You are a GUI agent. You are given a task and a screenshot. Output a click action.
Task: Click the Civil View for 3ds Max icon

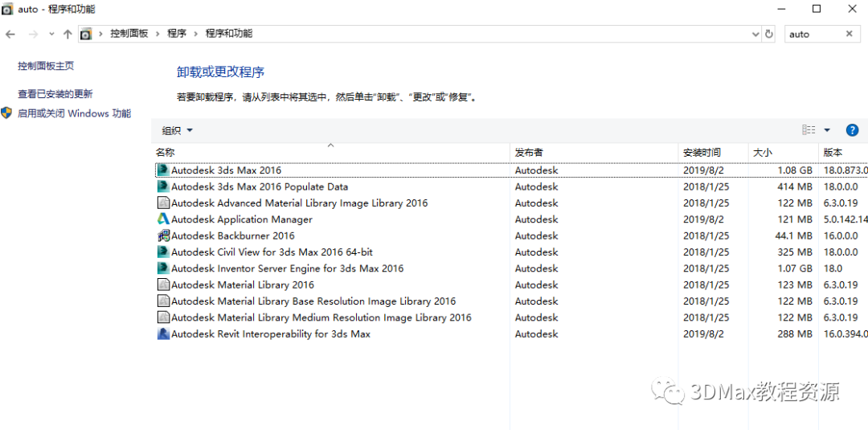(163, 252)
